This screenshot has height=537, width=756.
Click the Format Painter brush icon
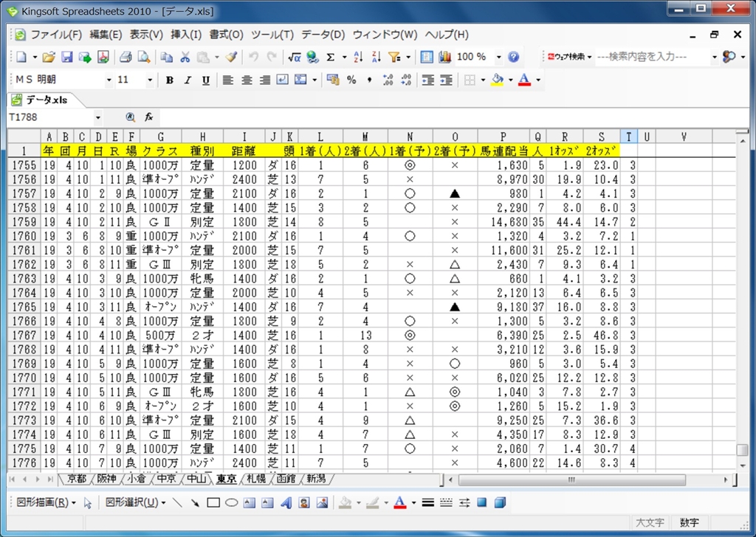click(231, 57)
